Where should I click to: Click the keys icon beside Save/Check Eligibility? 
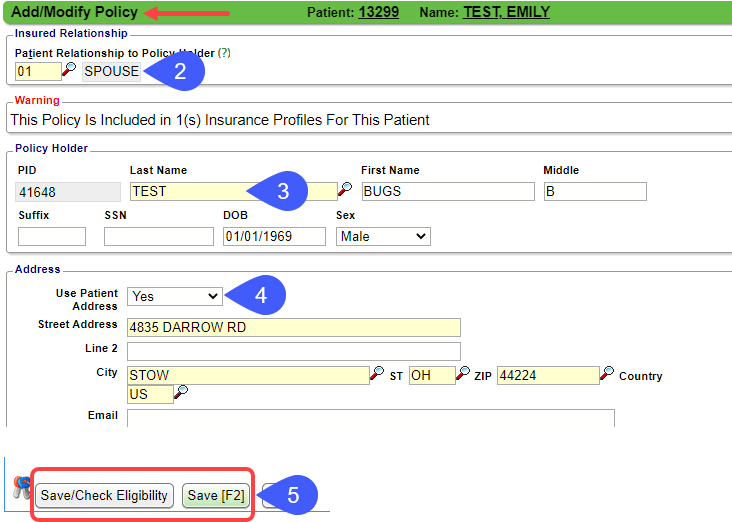click(21, 488)
